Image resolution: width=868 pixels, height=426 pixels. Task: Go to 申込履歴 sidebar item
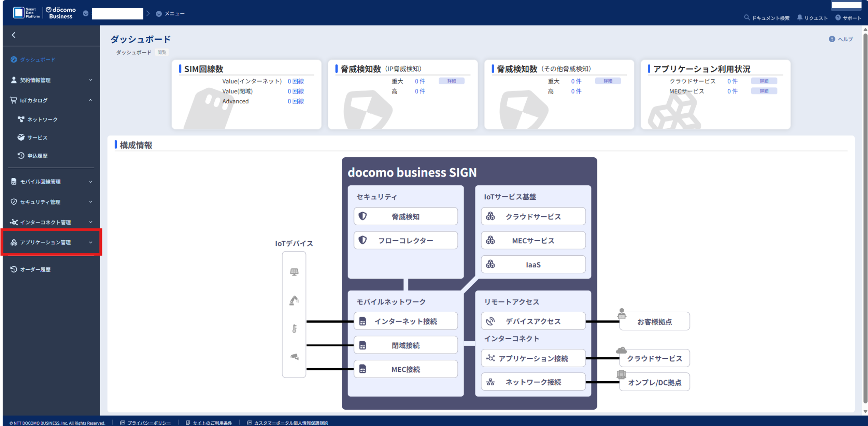(37, 156)
